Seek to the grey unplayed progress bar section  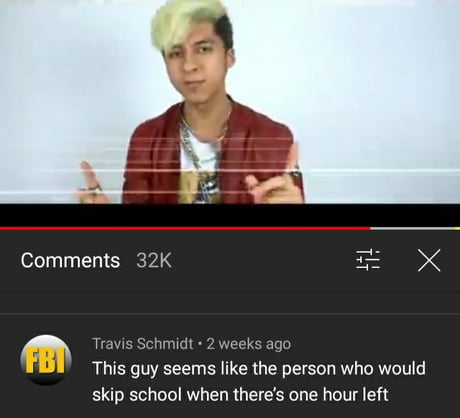coord(412,228)
